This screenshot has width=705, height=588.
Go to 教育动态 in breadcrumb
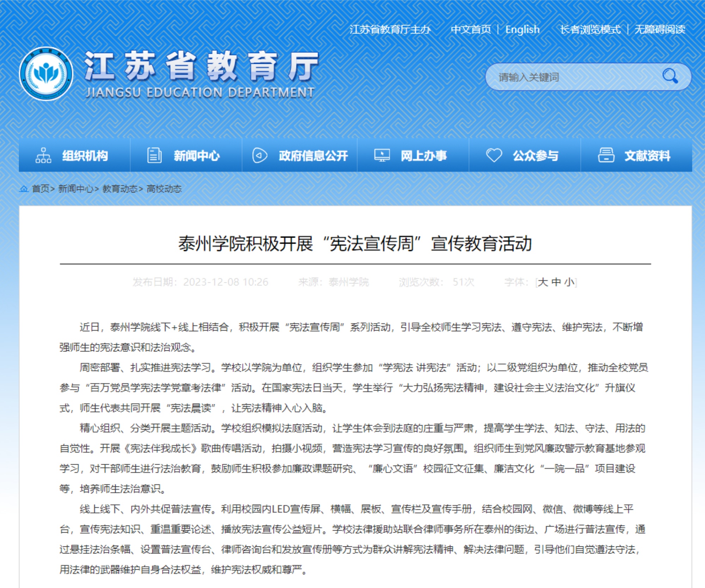coord(120,189)
